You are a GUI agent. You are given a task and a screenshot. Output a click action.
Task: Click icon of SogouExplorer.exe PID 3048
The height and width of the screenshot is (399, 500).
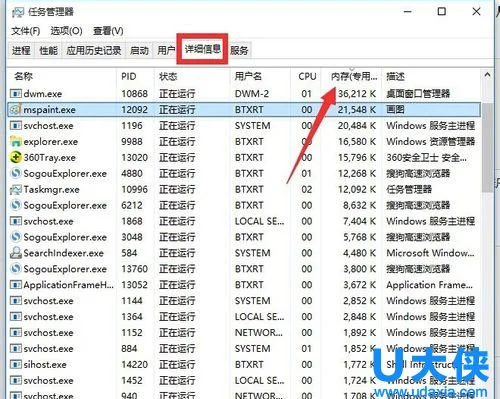pos(16,237)
